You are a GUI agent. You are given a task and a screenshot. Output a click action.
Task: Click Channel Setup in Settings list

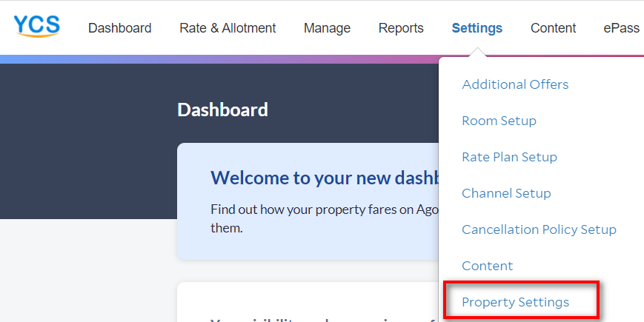pyautogui.click(x=506, y=192)
